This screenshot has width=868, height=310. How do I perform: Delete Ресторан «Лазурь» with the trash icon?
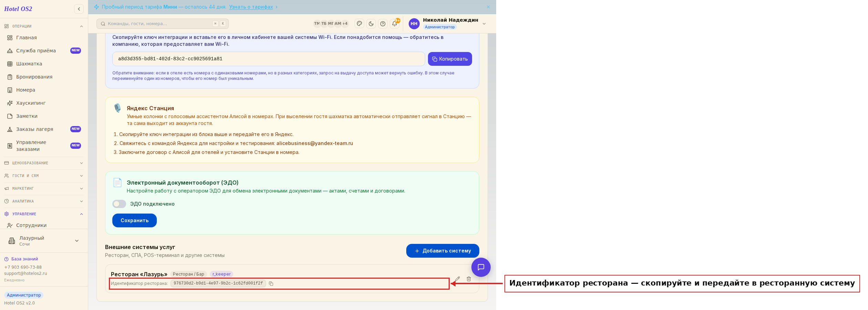469,279
